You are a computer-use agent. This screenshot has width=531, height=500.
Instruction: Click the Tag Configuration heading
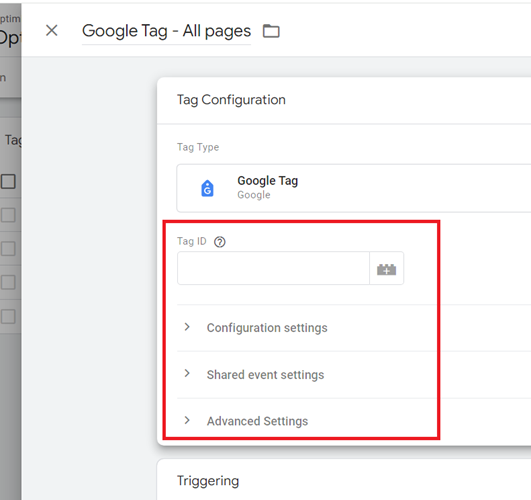point(231,100)
